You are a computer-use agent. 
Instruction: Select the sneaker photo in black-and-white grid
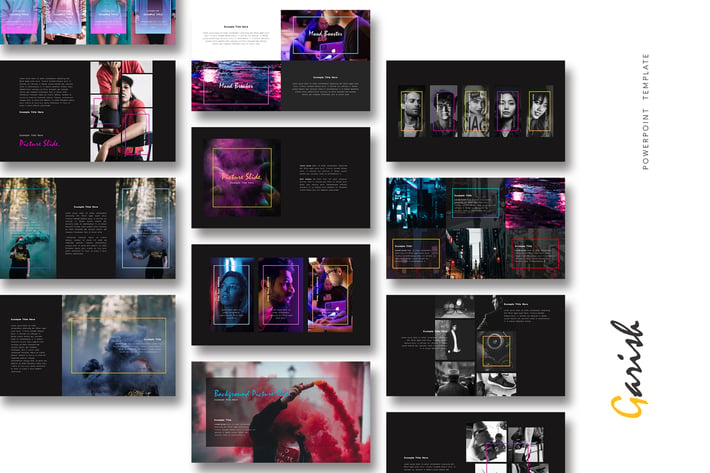pos(496,385)
